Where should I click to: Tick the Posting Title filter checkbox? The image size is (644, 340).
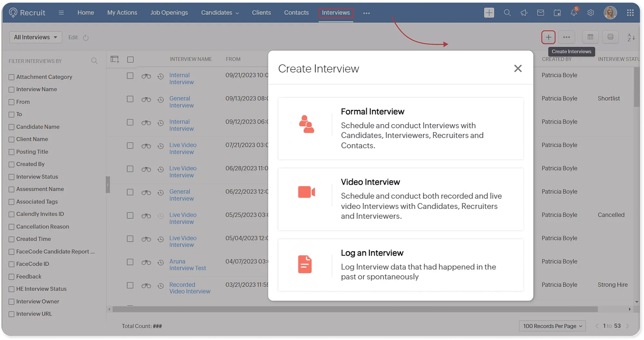(x=12, y=152)
